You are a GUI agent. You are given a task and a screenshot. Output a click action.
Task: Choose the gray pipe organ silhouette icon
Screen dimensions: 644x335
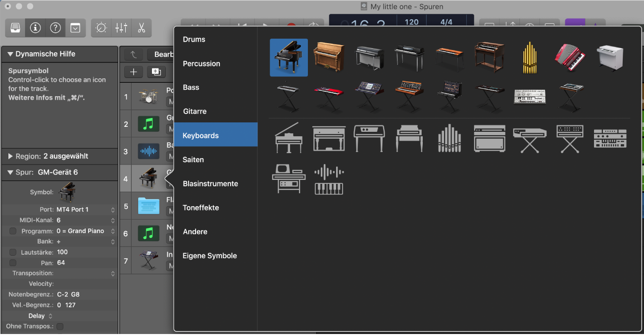click(449, 138)
